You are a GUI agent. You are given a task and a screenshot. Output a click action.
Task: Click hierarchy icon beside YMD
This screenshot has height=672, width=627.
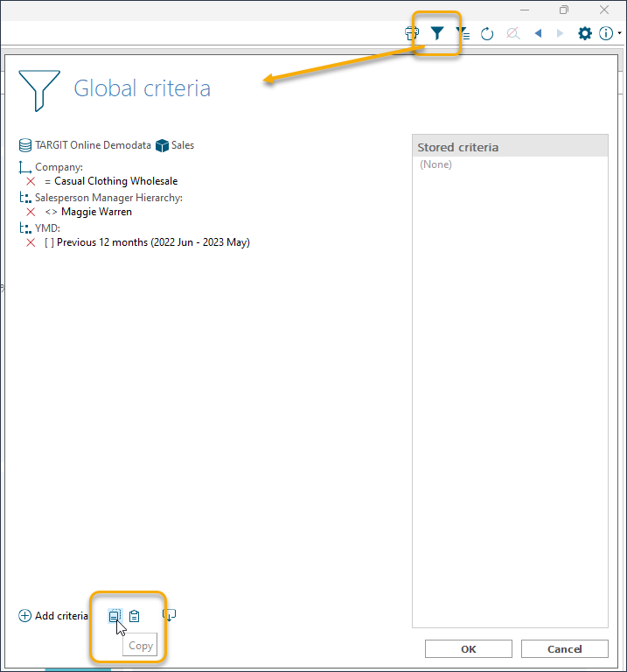[x=25, y=228]
